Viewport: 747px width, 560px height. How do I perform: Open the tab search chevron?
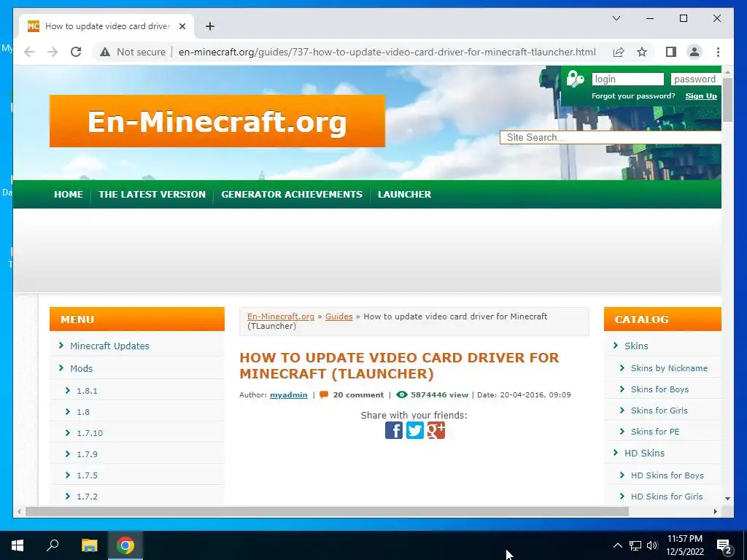[616, 18]
